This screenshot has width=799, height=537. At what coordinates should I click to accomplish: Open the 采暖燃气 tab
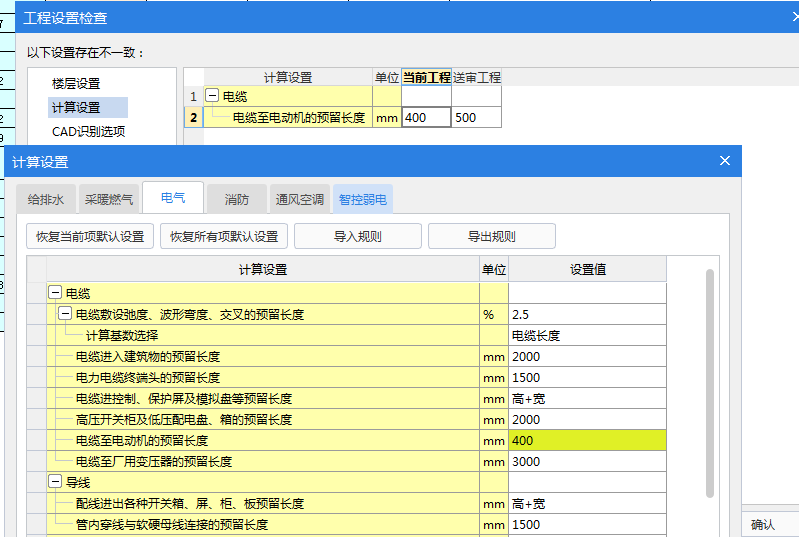click(x=108, y=199)
